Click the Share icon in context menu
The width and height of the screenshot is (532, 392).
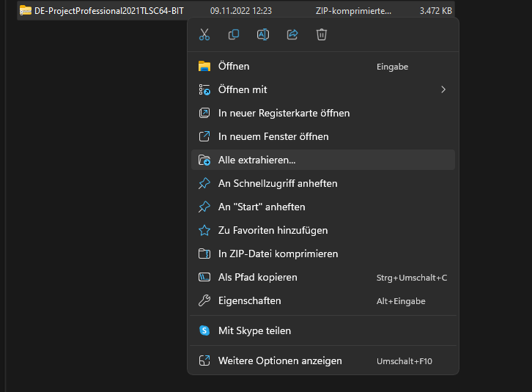coord(292,34)
